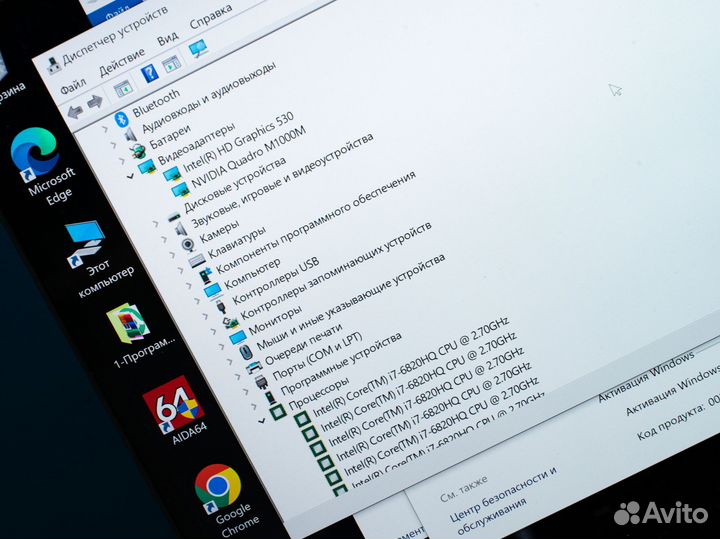Expand the Батареи tree node
The height and width of the screenshot is (539, 720).
click(122, 161)
